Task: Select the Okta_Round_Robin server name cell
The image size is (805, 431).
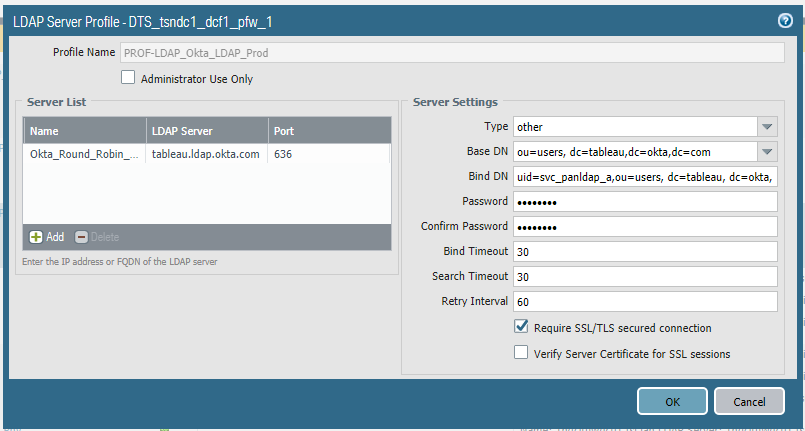Action: [x=85, y=154]
